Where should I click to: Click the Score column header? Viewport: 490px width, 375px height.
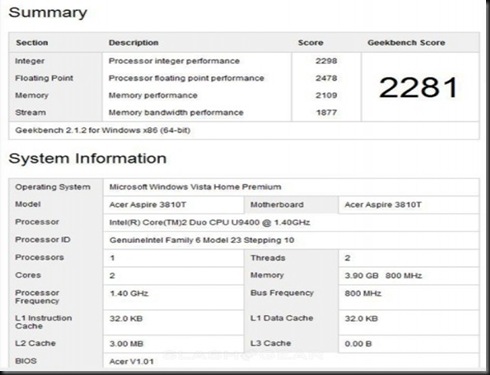click(310, 43)
